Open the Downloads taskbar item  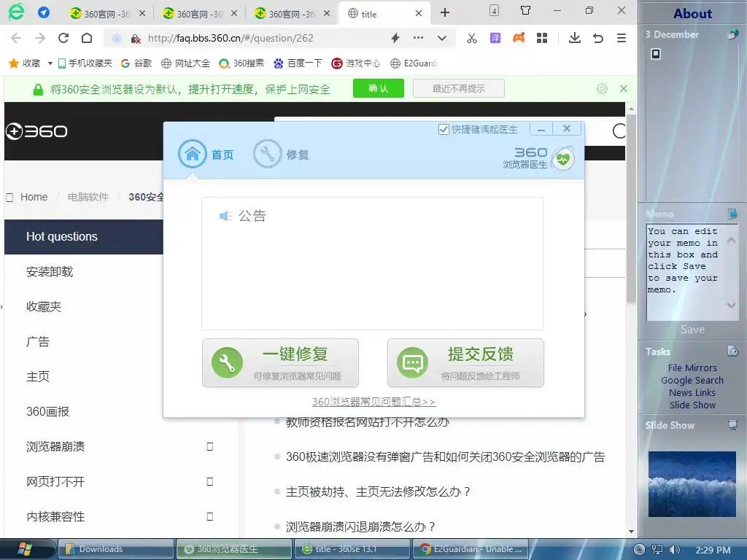click(116, 549)
